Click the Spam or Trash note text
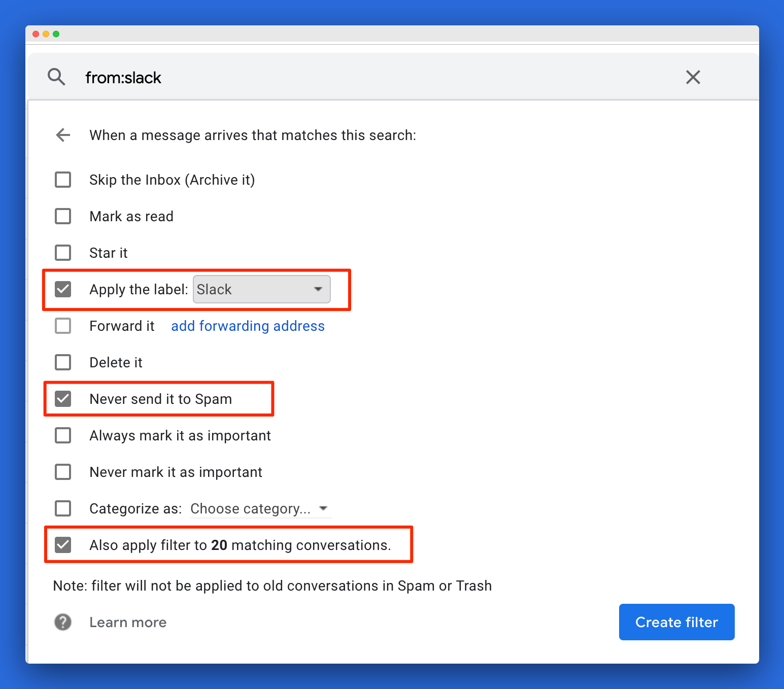 (272, 585)
